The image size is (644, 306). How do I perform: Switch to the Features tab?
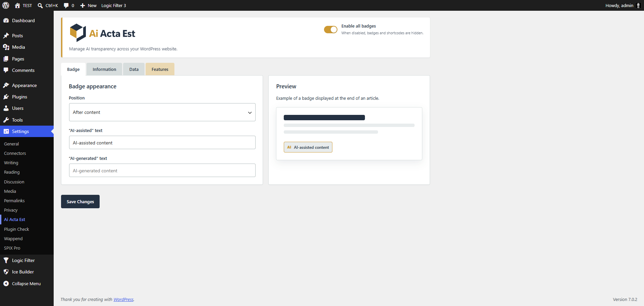(x=160, y=69)
